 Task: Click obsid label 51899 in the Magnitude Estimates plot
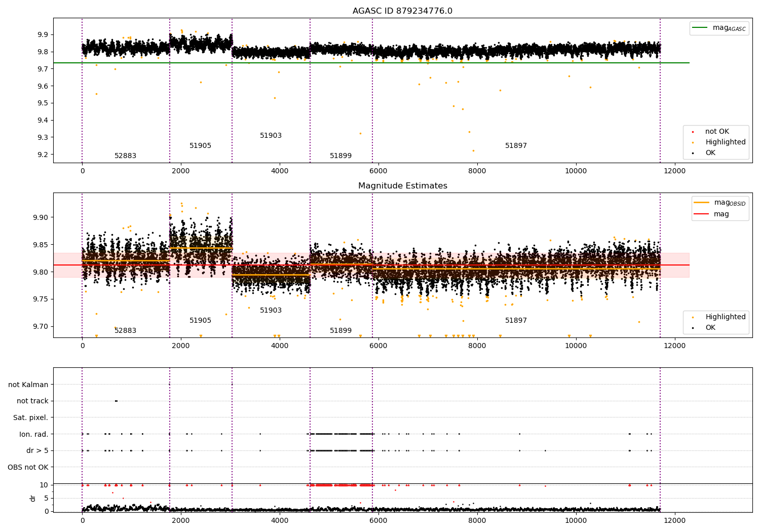pos(340,331)
